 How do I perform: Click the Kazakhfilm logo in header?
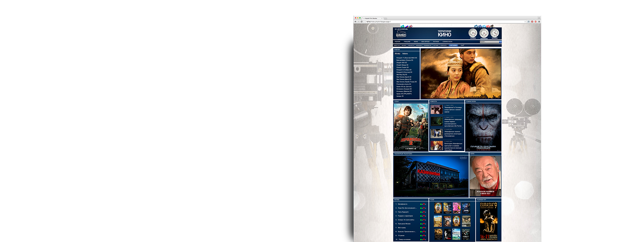pos(401,34)
